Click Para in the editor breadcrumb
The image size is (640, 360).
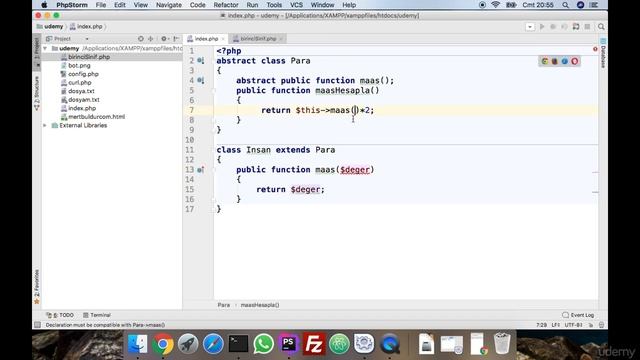click(224, 305)
